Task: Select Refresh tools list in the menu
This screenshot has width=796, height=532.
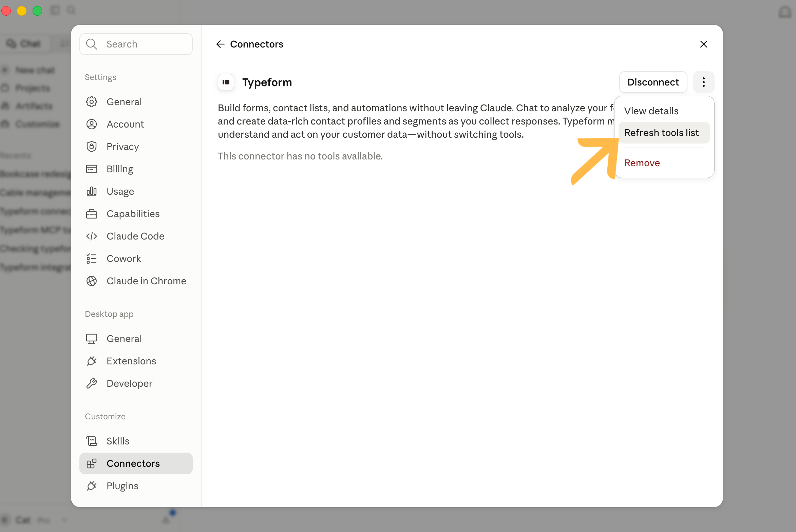Action: tap(664, 133)
